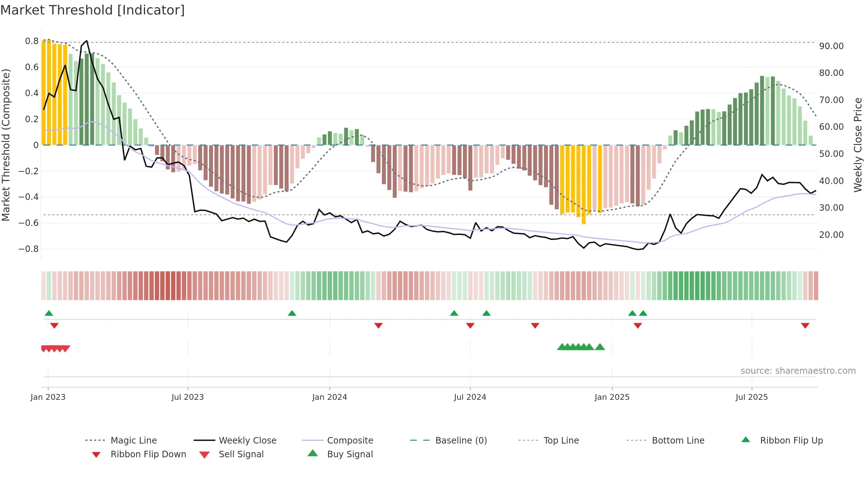
Task: Click the ribbon flip up marker just after Jul 2024
Action: [x=486, y=313]
